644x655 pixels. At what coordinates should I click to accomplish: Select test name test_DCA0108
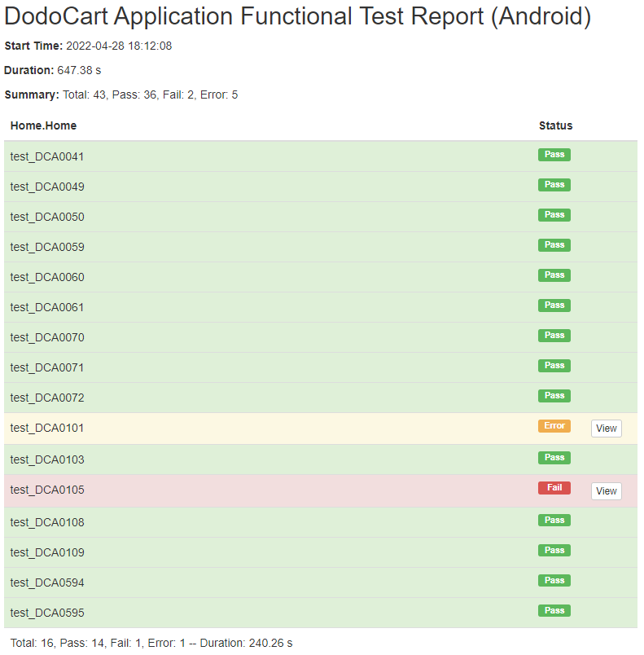coord(47,522)
